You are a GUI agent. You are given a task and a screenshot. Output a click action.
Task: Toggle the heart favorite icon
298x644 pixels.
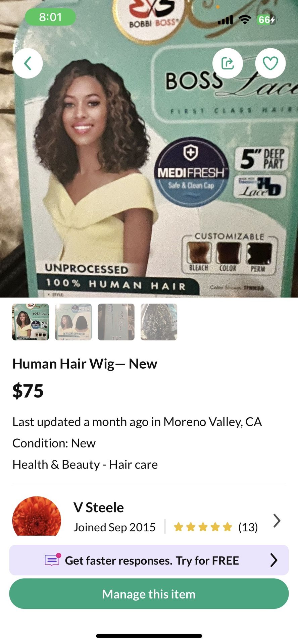[x=270, y=63]
